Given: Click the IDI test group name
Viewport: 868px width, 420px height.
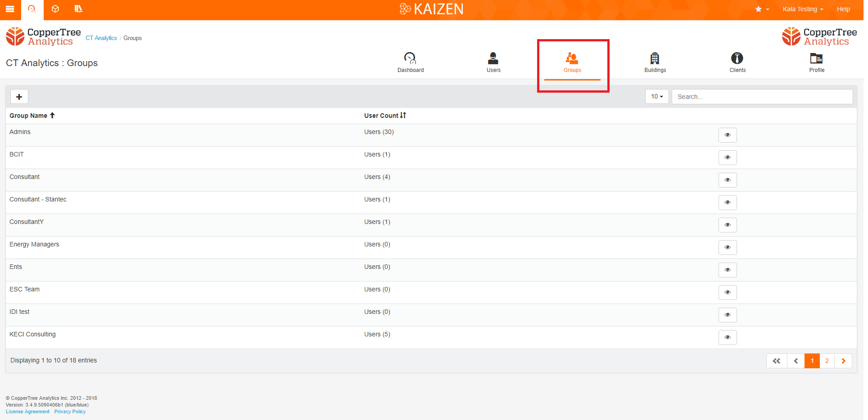Looking at the screenshot, I should [x=19, y=312].
